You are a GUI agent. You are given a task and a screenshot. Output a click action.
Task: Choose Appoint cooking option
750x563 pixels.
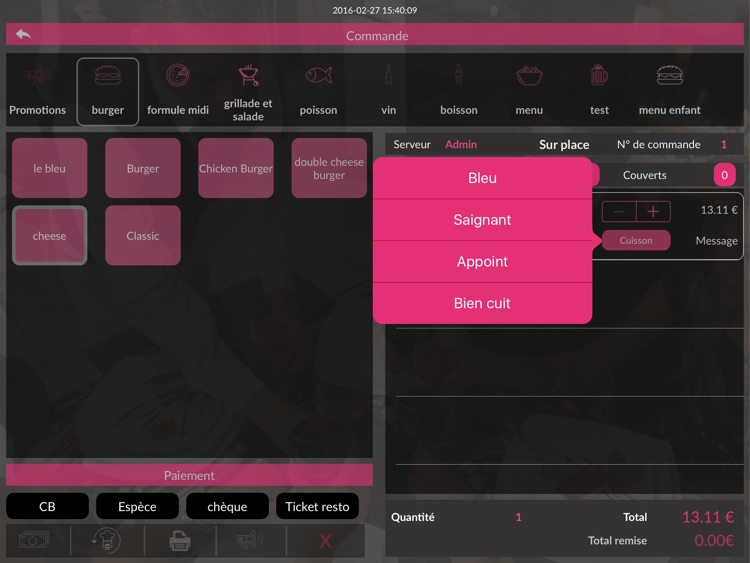coord(482,262)
